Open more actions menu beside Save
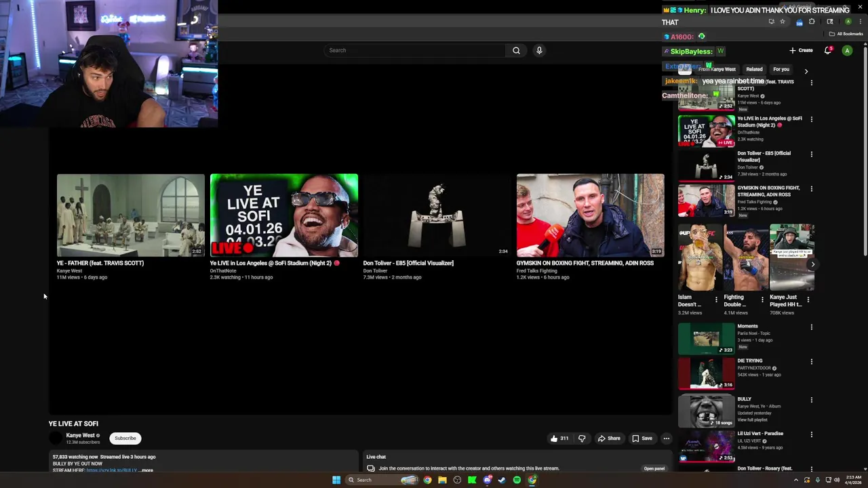The width and height of the screenshot is (868, 488). point(666,439)
